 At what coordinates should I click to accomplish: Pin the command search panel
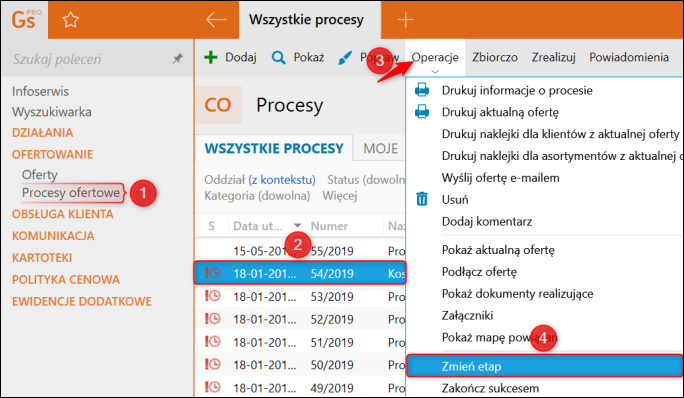pos(177,58)
